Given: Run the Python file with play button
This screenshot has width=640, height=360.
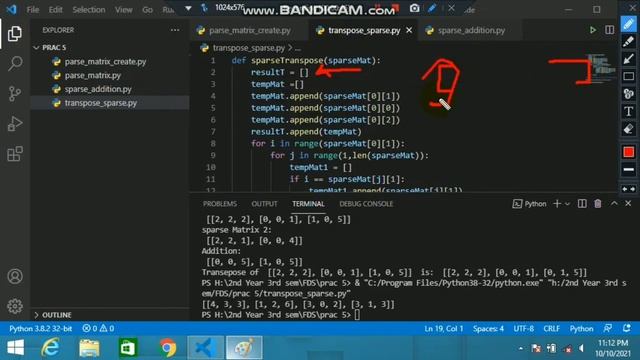Looking at the screenshot, I should point(593,30).
